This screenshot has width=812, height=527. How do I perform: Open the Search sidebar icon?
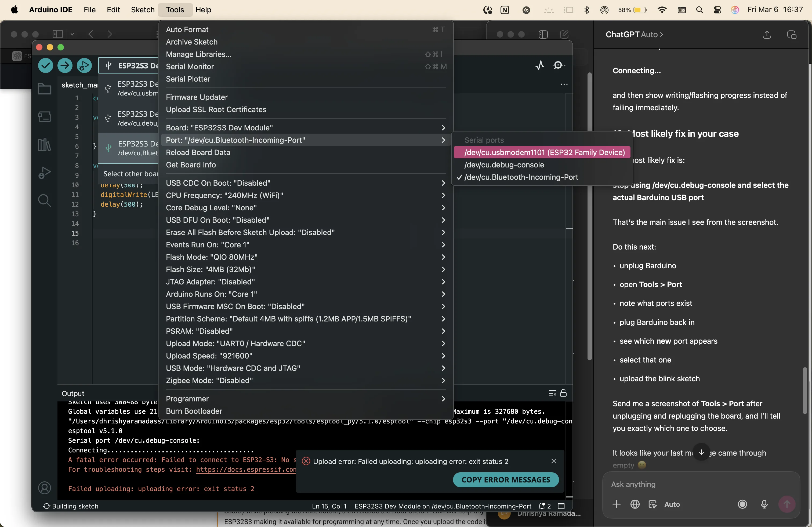(x=44, y=200)
